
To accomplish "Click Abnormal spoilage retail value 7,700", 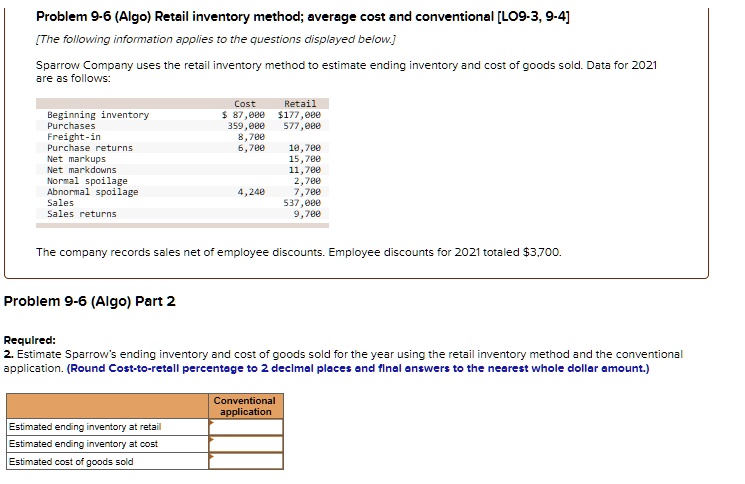I will point(307,192).
